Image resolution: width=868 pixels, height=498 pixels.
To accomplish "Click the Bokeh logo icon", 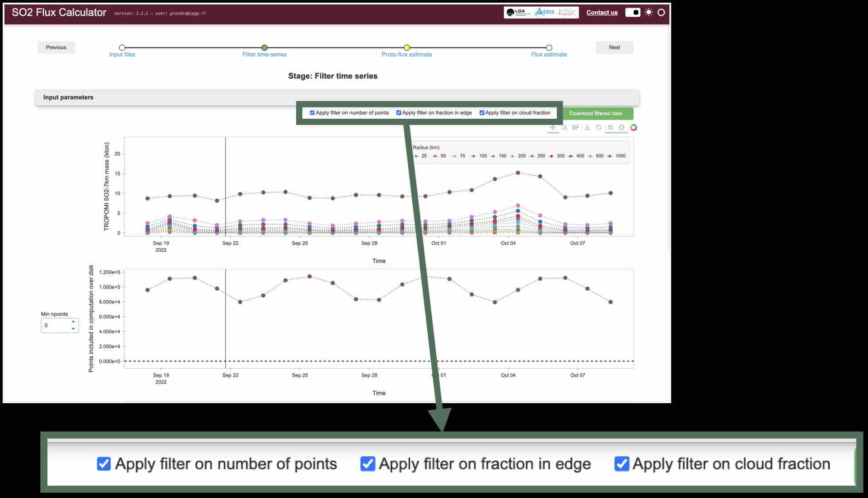I will 633,128.
